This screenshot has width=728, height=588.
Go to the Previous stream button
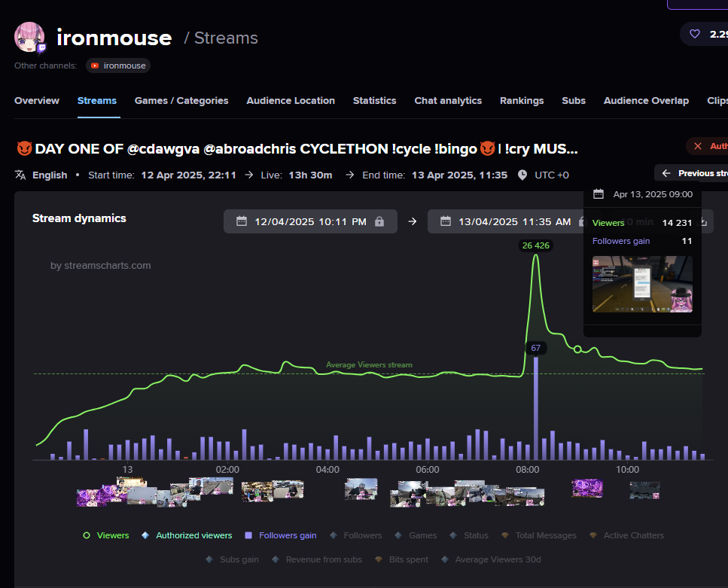(691, 173)
